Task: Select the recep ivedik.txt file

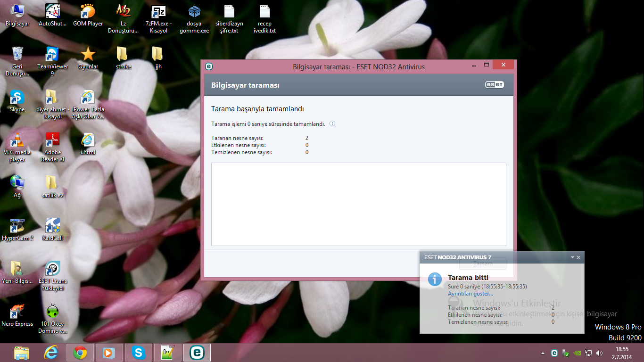Action: [264, 19]
